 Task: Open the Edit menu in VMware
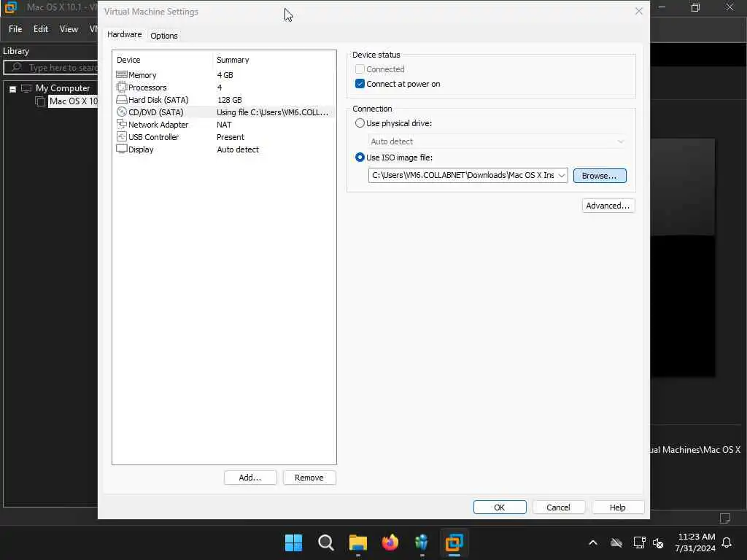41,29
